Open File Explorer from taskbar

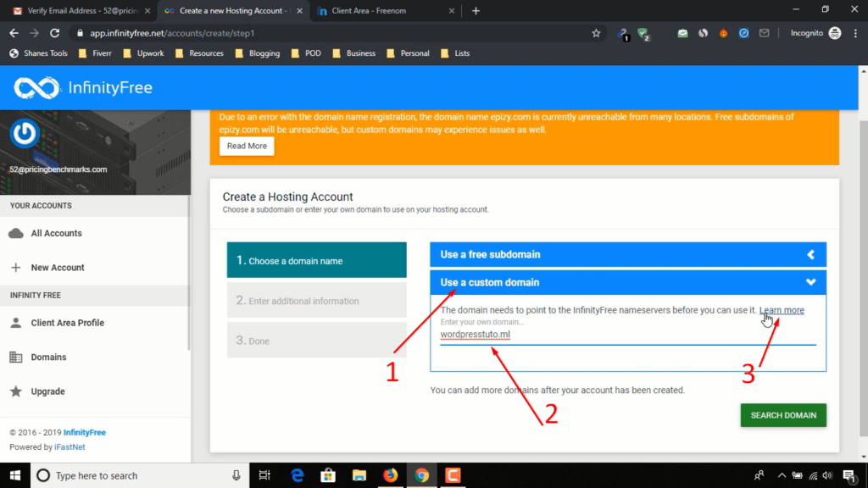click(x=359, y=475)
